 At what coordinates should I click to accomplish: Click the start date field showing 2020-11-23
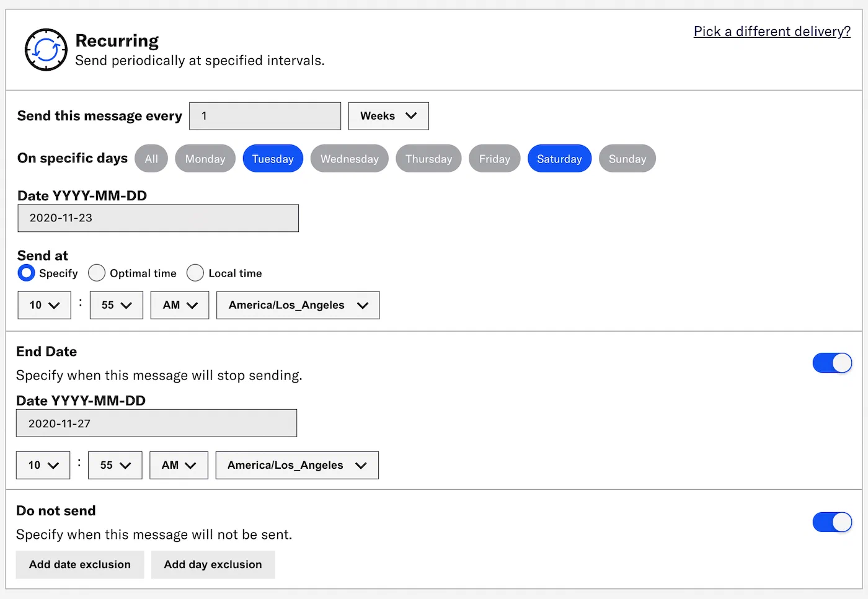pos(158,218)
